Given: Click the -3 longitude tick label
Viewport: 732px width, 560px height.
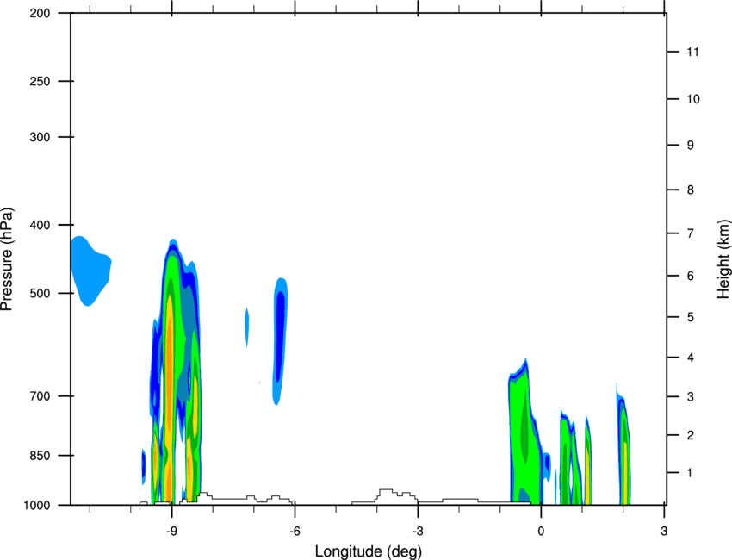Looking at the screenshot, I should coord(418,531).
